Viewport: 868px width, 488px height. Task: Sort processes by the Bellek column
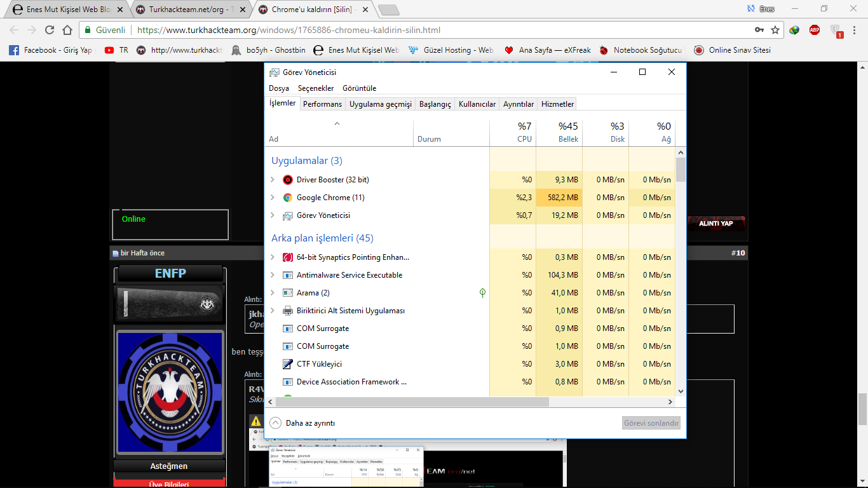tap(559, 132)
